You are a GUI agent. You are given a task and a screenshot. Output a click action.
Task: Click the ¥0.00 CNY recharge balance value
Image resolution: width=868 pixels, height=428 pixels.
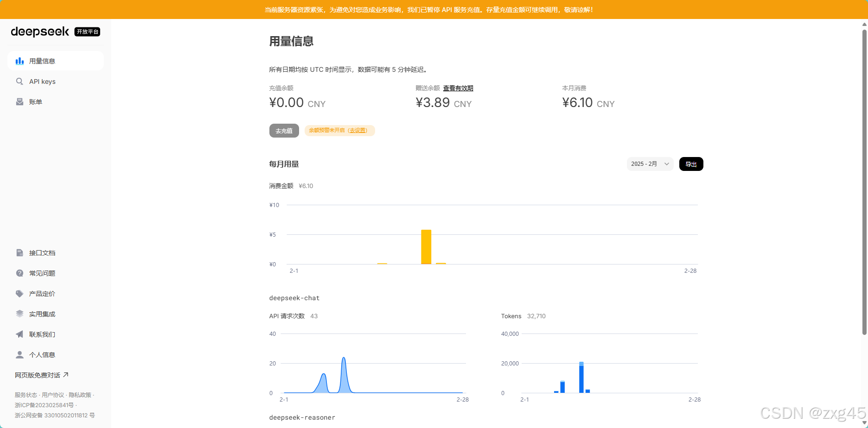tap(297, 102)
